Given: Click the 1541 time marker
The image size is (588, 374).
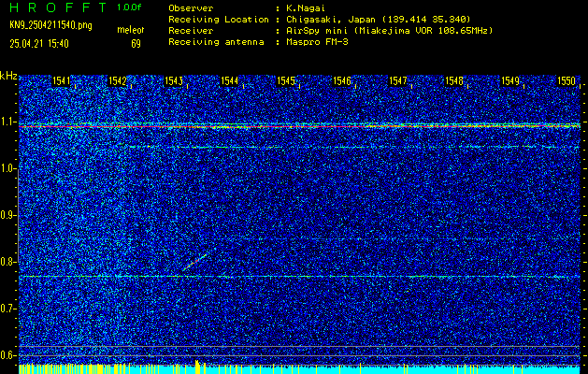Looking at the screenshot, I should [61, 81].
